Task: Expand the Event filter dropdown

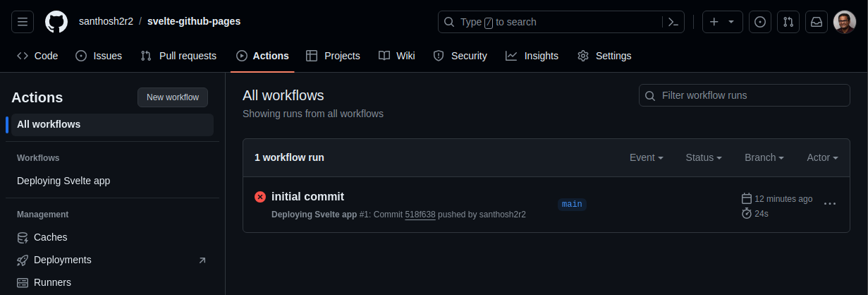Action: 647,157
